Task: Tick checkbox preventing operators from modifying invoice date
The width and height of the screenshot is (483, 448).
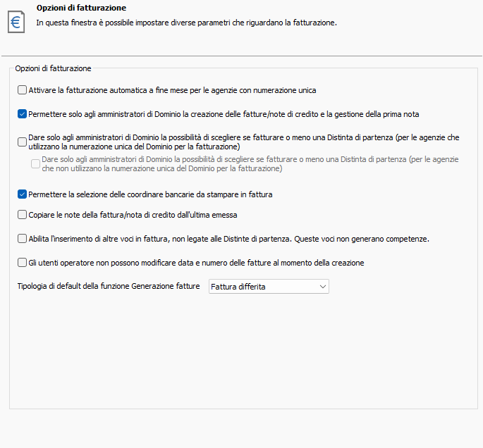Action: pyautogui.click(x=22, y=263)
